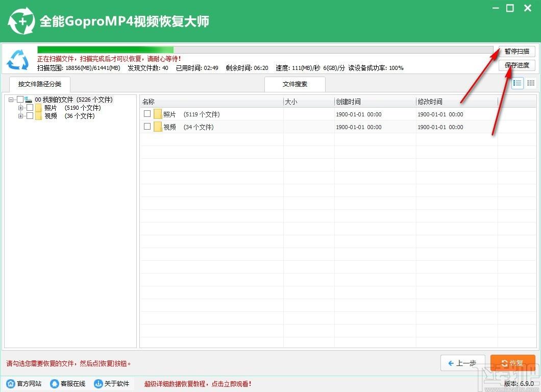
Task: Select the 00 找到的文件 (5226 个文件) tree item
Action: click(x=73, y=100)
